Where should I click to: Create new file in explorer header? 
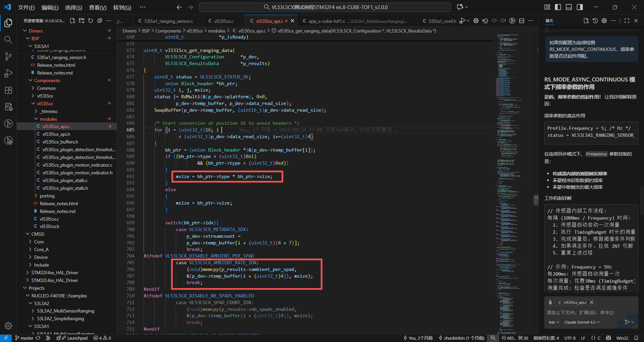coord(72,21)
